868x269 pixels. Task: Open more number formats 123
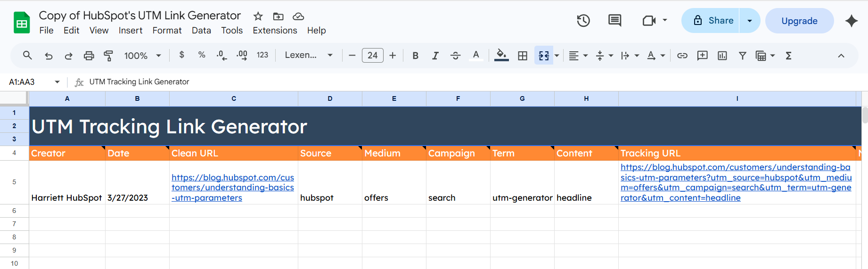coord(262,55)
